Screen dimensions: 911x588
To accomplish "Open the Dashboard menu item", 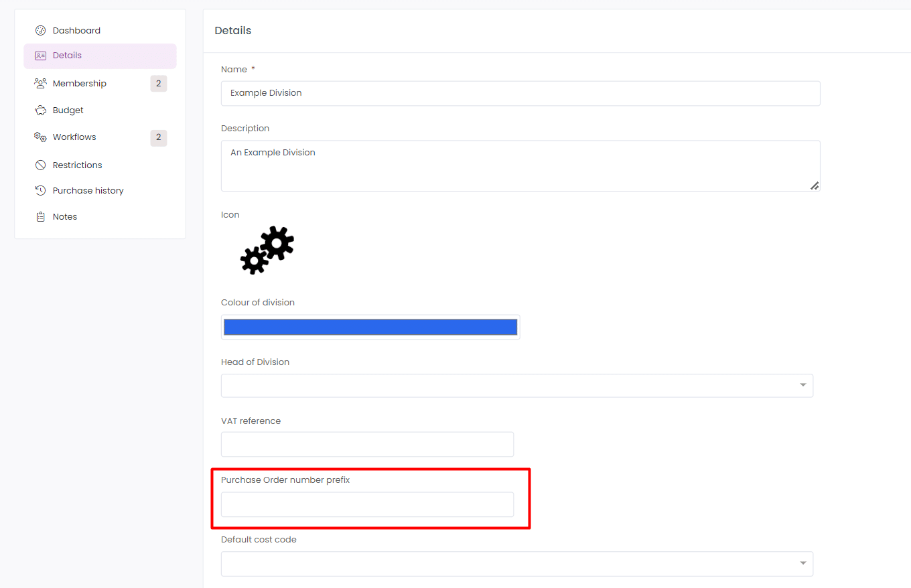I will (100, 30).
